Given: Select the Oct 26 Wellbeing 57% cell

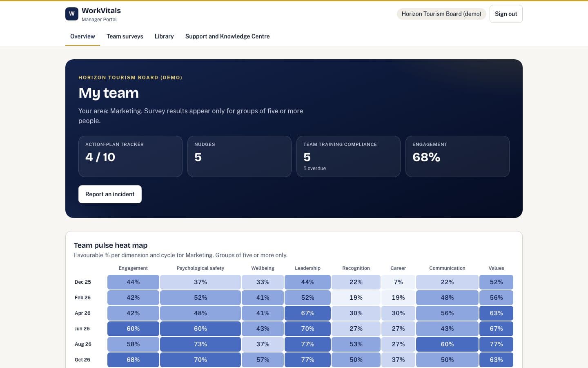Looking at the screenshot, I should tap(263, 360).
